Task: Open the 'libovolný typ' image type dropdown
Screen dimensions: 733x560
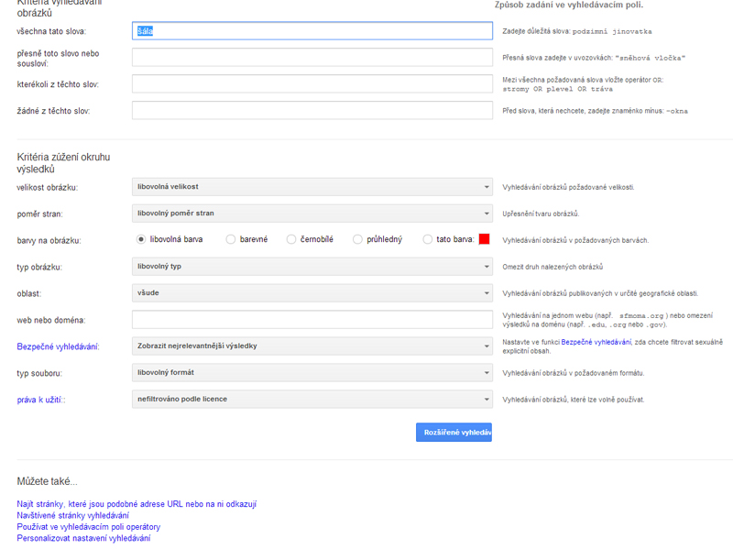Action: tap(312, 267)
